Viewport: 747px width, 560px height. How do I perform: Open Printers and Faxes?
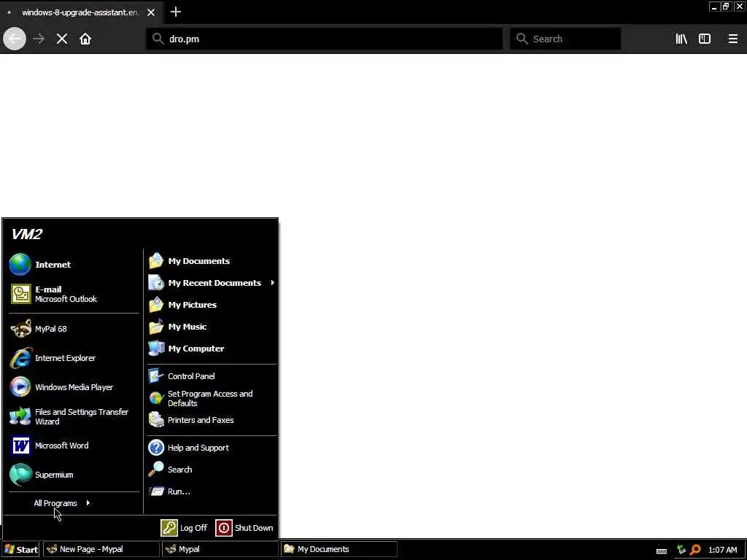[x=212, y=420]
